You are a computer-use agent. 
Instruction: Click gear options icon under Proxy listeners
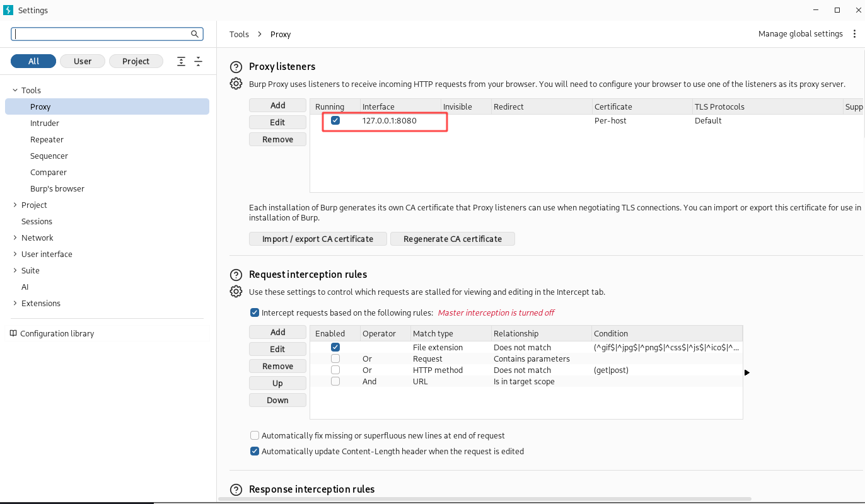(236, 84)
